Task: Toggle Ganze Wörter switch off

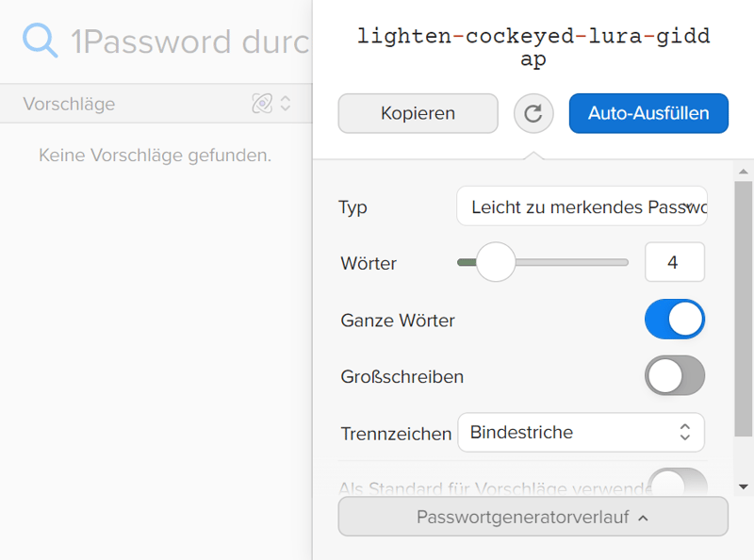Action: click(x=675, y=320)
